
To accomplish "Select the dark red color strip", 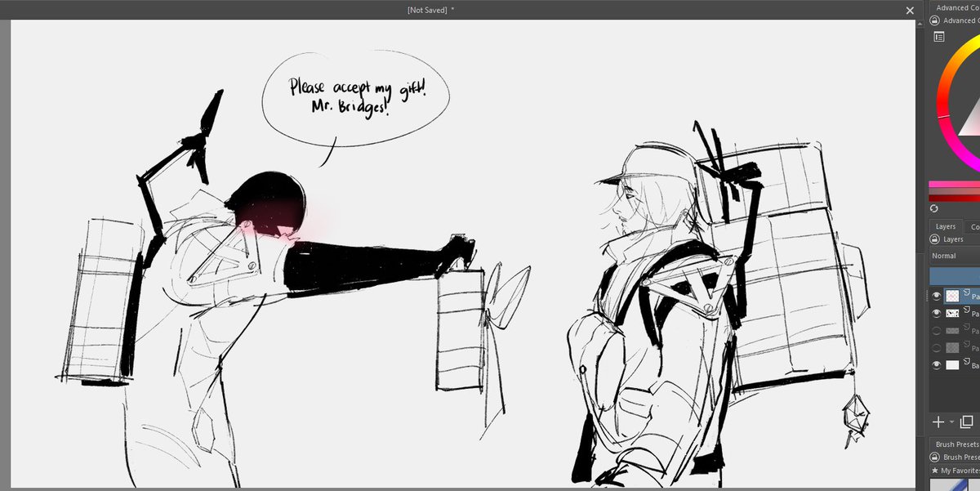I will [954, 198].
